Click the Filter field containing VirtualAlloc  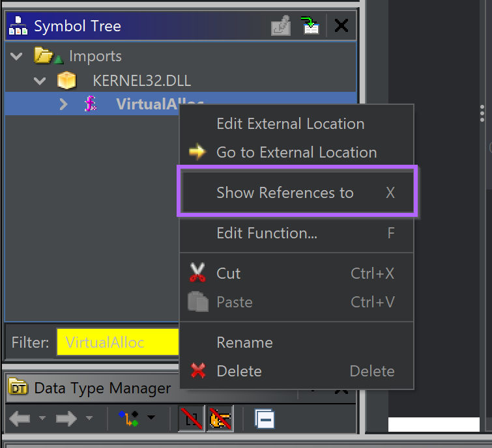[118, 342]
